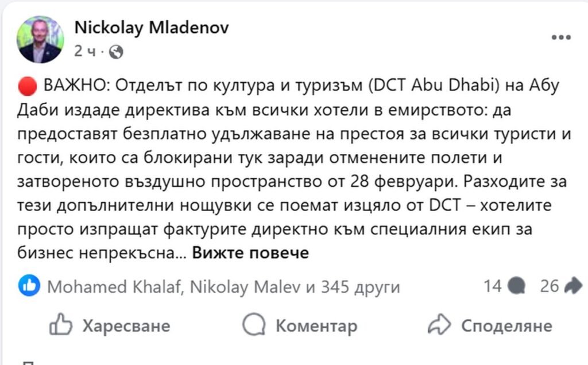Click the share arrow icon beside 26
This screenshot has width=588, height=365.
click(x=573, y=286)
